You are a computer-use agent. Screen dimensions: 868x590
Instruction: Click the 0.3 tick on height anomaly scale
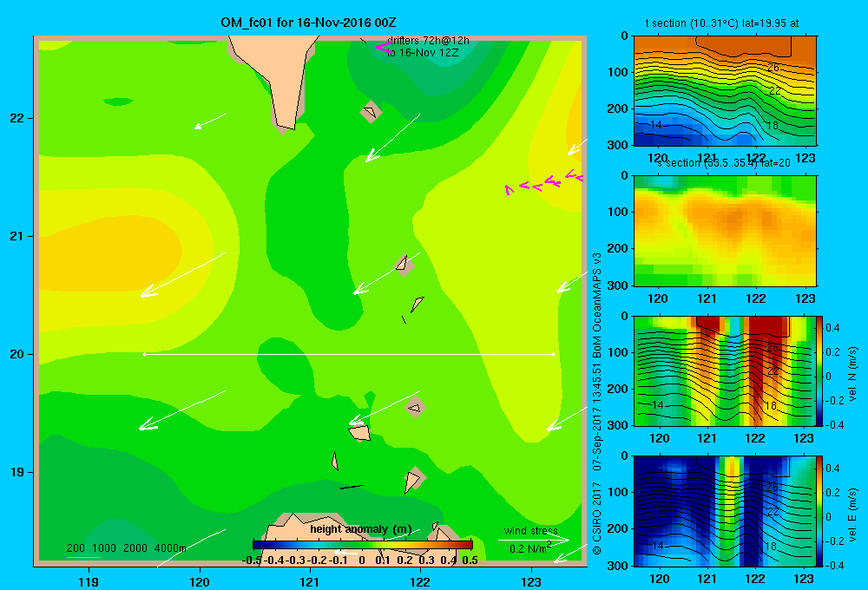pos(427,560)
